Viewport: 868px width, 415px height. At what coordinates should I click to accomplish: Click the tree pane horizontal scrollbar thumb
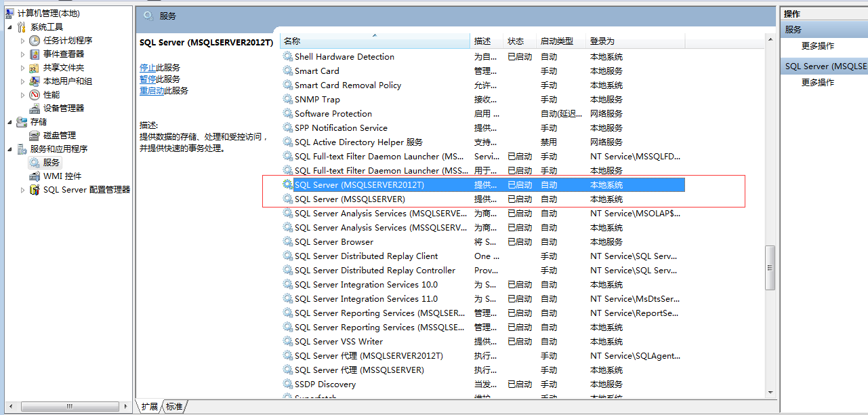(x=69, y=406)
